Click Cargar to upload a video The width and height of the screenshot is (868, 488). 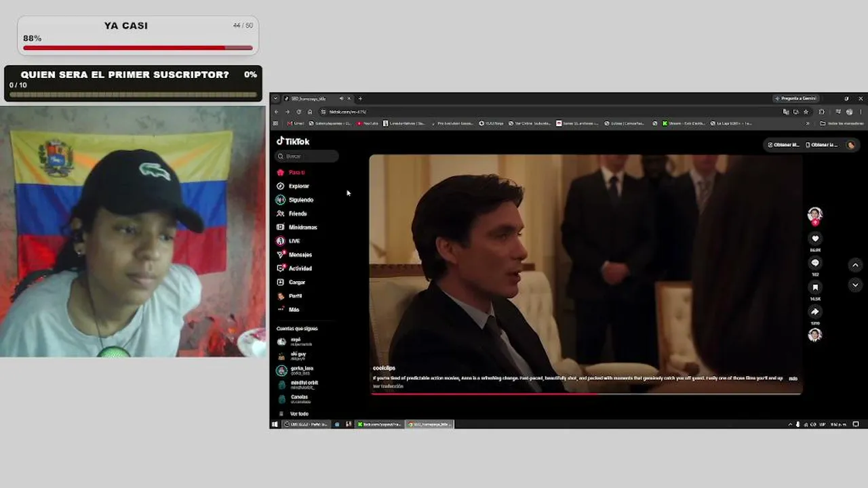pos(291,282)
